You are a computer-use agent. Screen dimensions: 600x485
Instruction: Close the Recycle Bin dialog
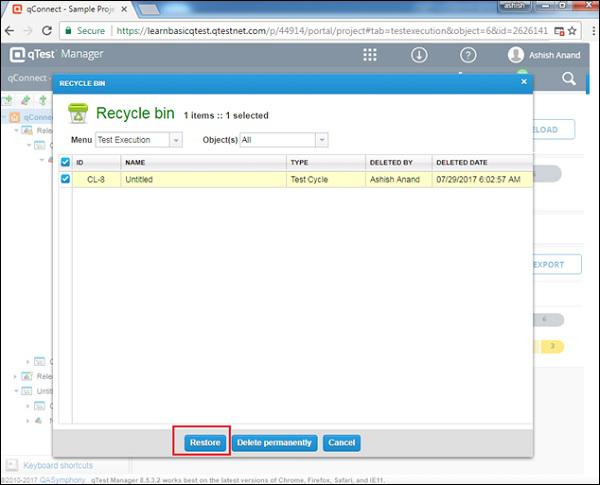(524, 82)
